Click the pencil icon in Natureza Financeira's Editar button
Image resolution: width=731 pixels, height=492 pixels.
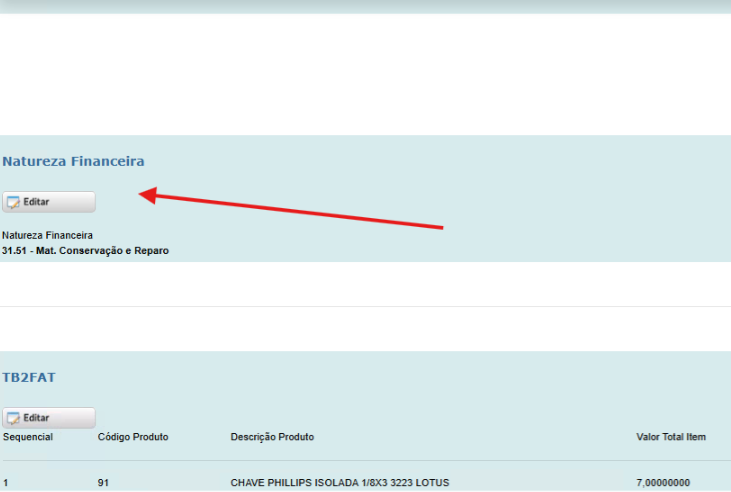[13, 202]
